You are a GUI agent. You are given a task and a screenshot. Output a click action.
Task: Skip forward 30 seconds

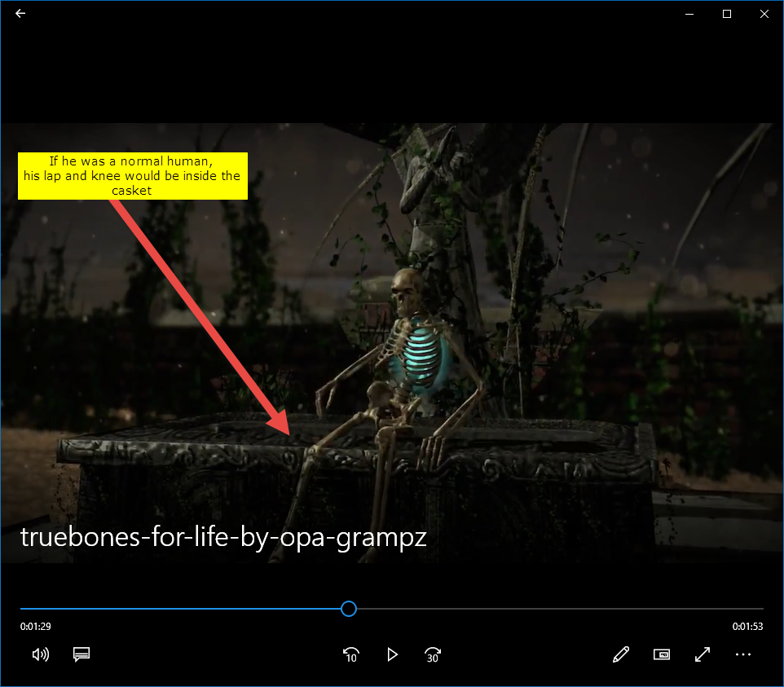[x=433, y=654]
